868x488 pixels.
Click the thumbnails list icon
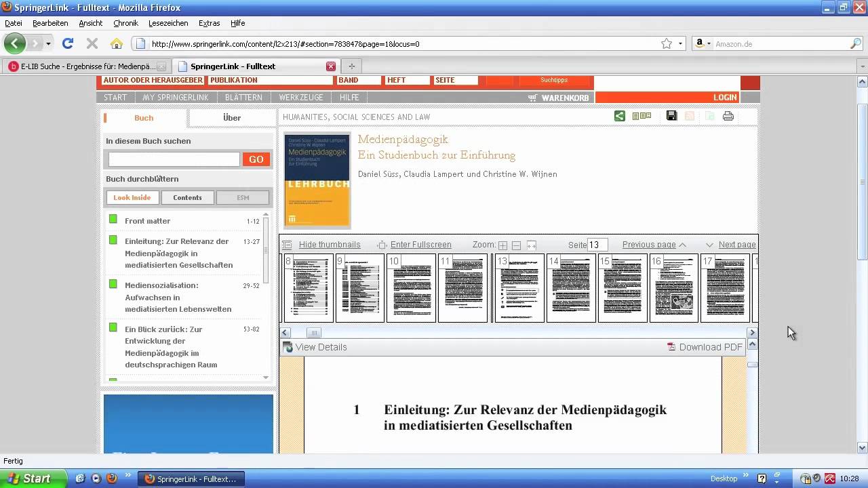pyautogui.click(x=287, y=245)
